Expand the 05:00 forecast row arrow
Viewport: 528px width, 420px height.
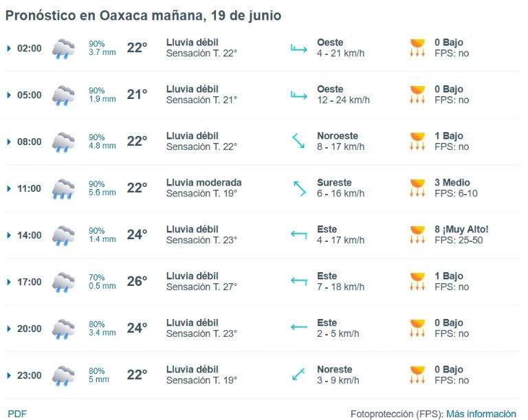click(9, 96)
